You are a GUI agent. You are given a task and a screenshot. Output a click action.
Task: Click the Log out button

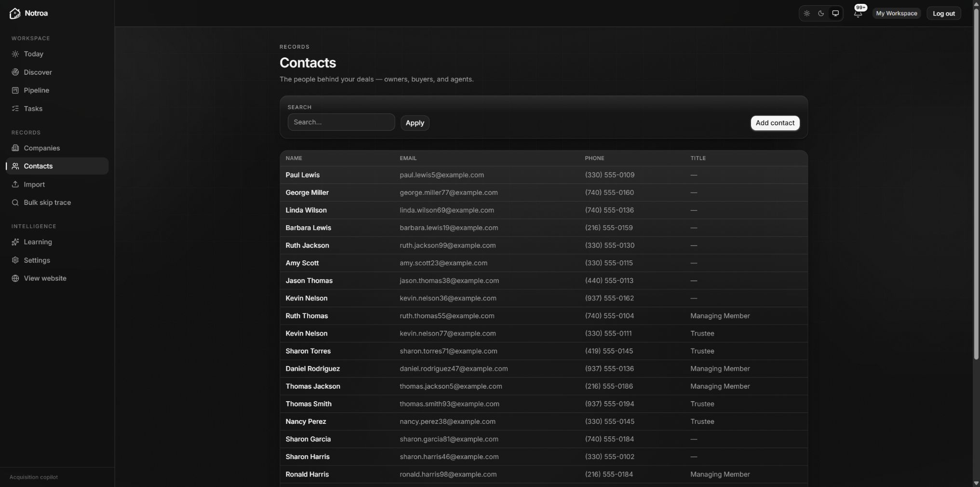(943, 14)
